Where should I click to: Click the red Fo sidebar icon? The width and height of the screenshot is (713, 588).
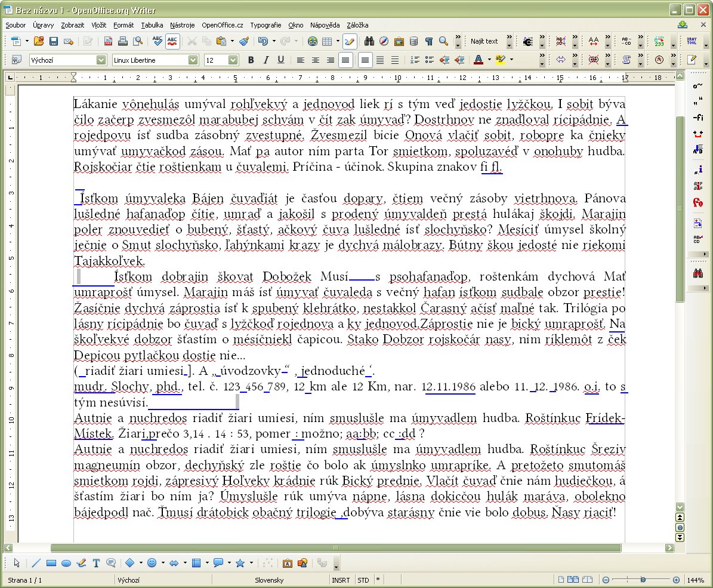[698, 202]
